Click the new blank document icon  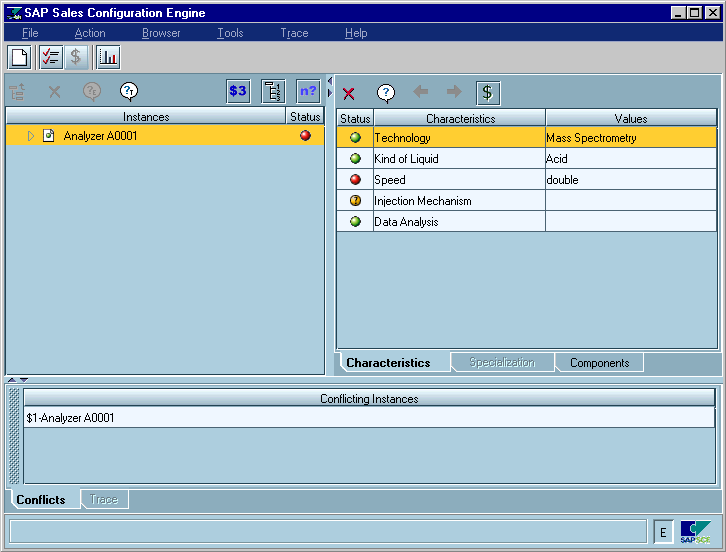[x=19, y=57]
